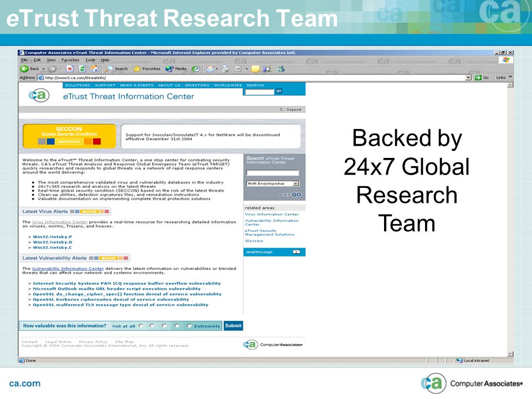Select the middle value rating radio button
532x399 pixels.
point(164,326)
